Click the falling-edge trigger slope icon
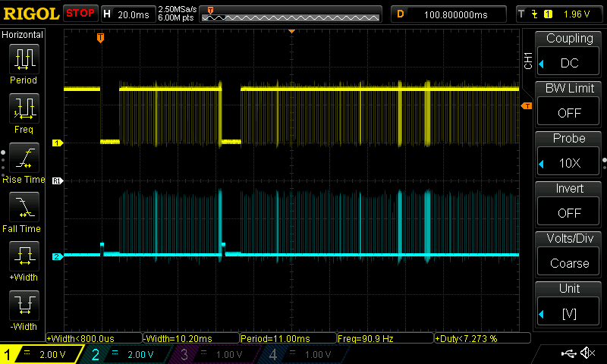607x364 pixels. (x=535, y=14)
